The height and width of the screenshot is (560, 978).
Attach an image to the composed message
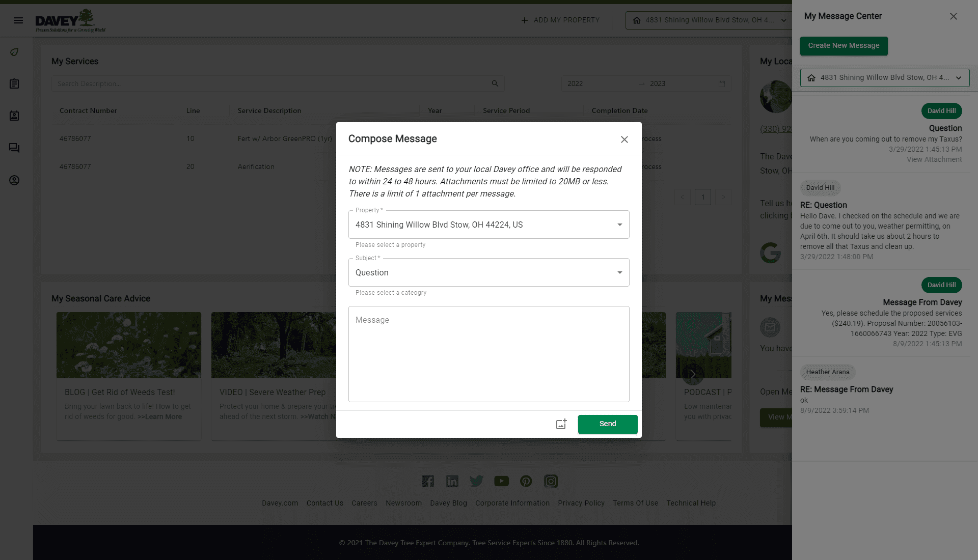point(561,424)
